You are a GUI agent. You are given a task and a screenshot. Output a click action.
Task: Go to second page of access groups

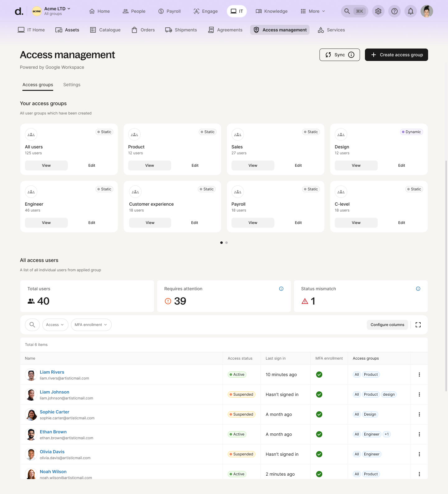tap(226, 243)
